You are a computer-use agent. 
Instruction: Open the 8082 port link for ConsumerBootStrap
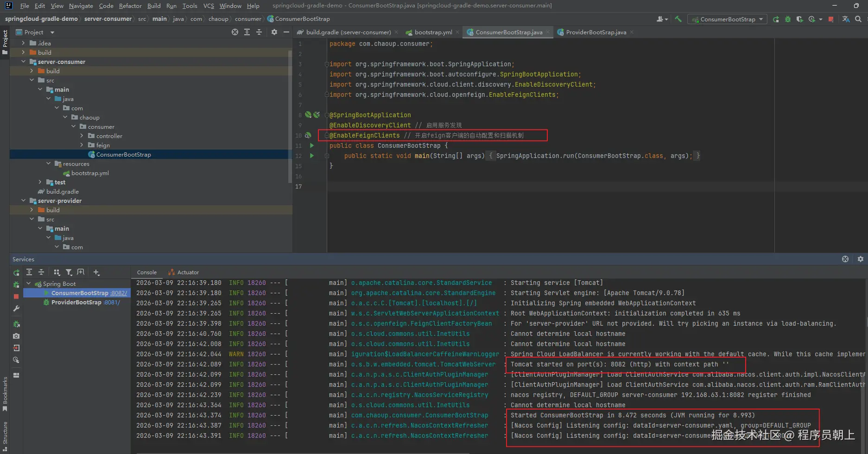[118, 293]
